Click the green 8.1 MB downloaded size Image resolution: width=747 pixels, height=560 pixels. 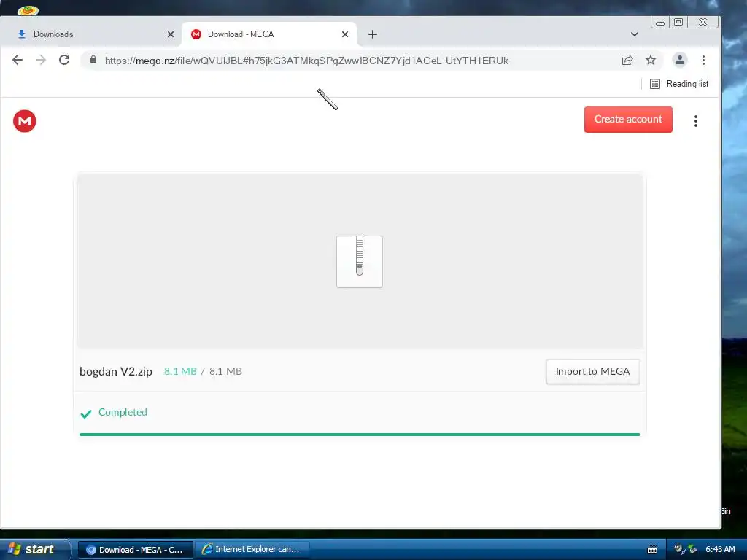(181, 371)
